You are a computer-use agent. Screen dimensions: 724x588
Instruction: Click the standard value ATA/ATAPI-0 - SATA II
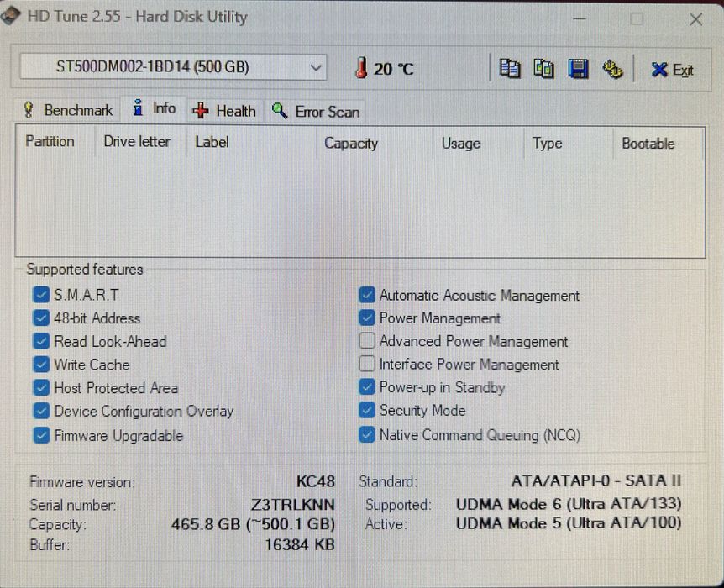(596, 480)
